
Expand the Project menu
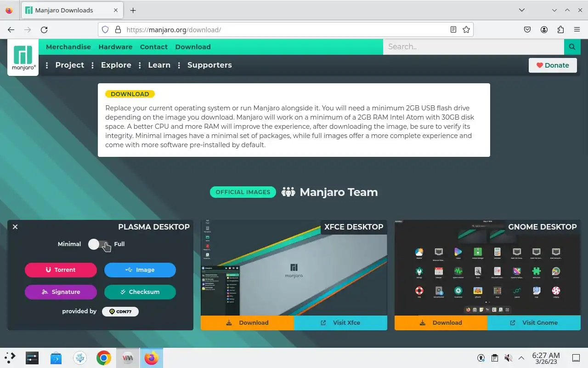[70, 65]
